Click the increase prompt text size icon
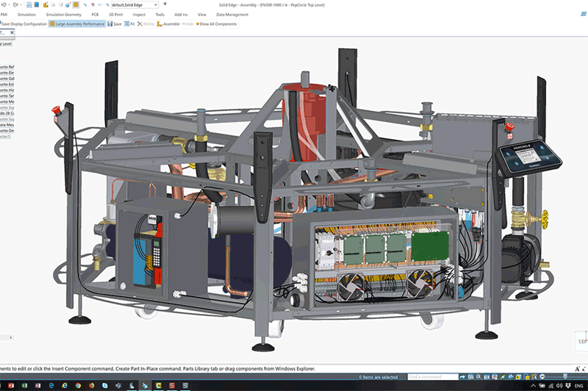588x391 pixels. [x=578, y=369]
